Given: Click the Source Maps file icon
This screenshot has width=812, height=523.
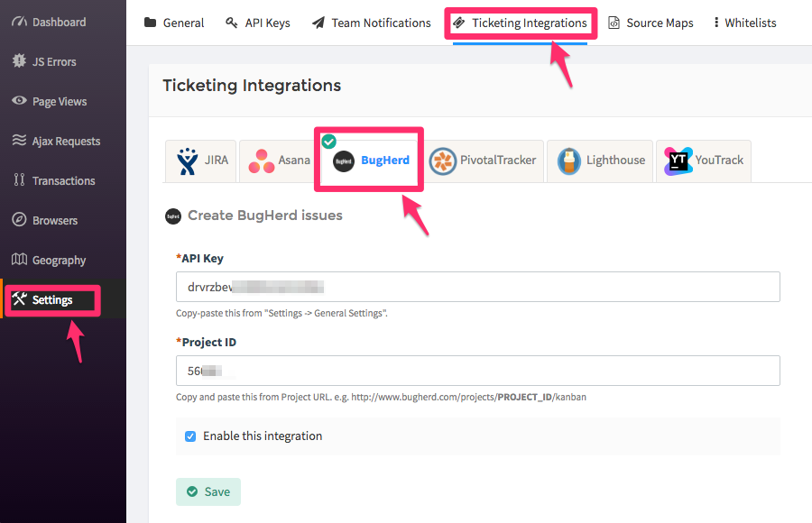Looking at the screenshot, I should pyautogui.click(x=614, y=23).
